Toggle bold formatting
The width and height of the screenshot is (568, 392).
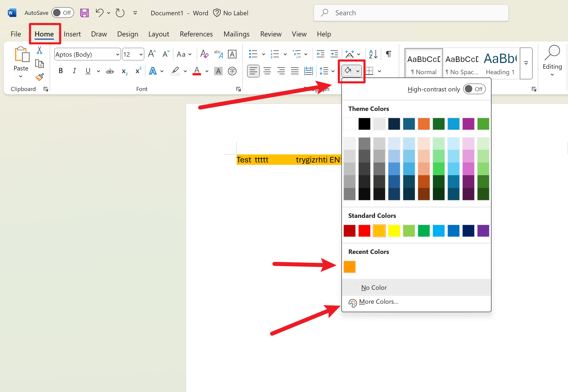[60, 71]
